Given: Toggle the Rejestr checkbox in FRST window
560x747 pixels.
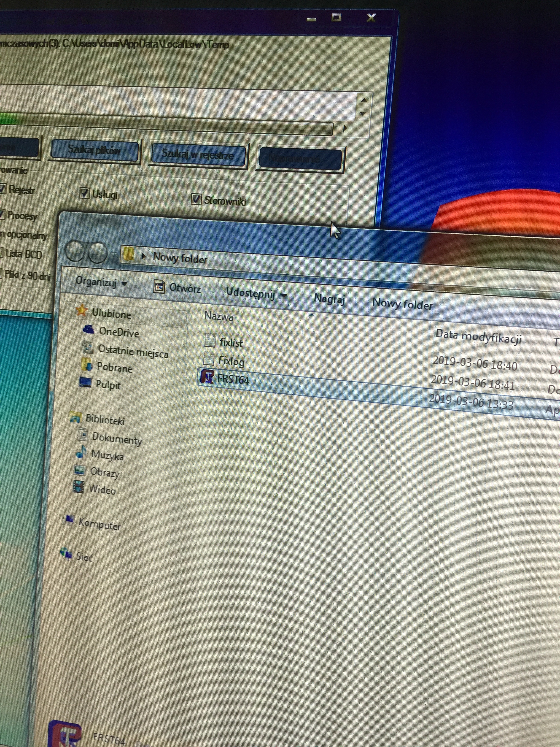Looking at the screenshot, I should click(x=3, y=188).
